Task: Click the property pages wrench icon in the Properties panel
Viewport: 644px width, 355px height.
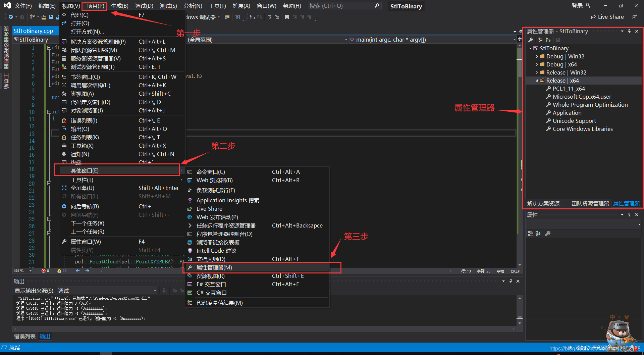Action: click(548, 234)
